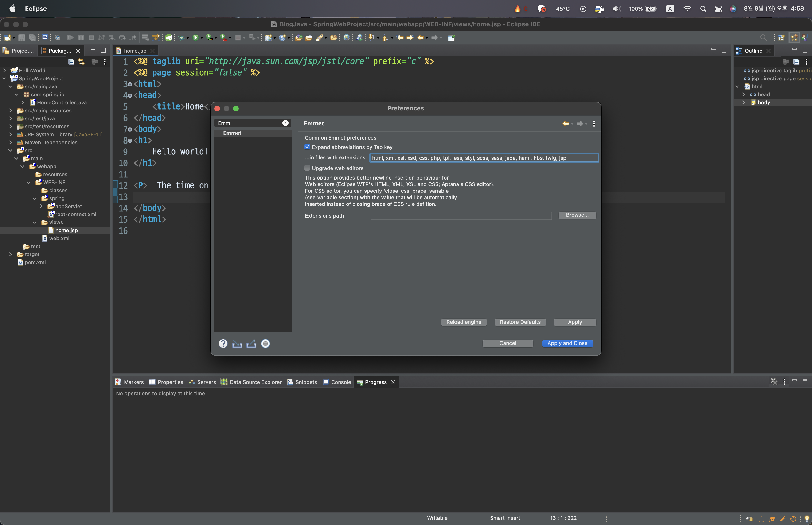Clear the Emm filter text
This screenshot has height=525, width=812.
tap(285, 123)
